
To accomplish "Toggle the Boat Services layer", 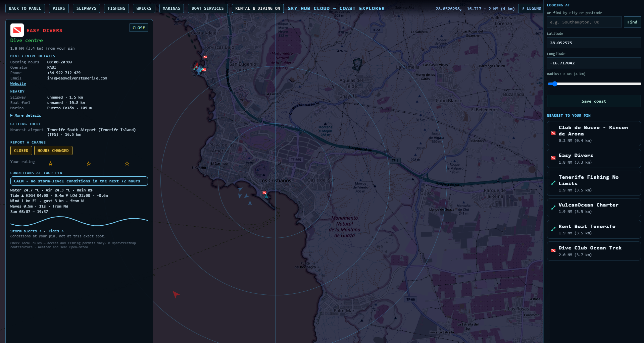I will coord(208,8).
